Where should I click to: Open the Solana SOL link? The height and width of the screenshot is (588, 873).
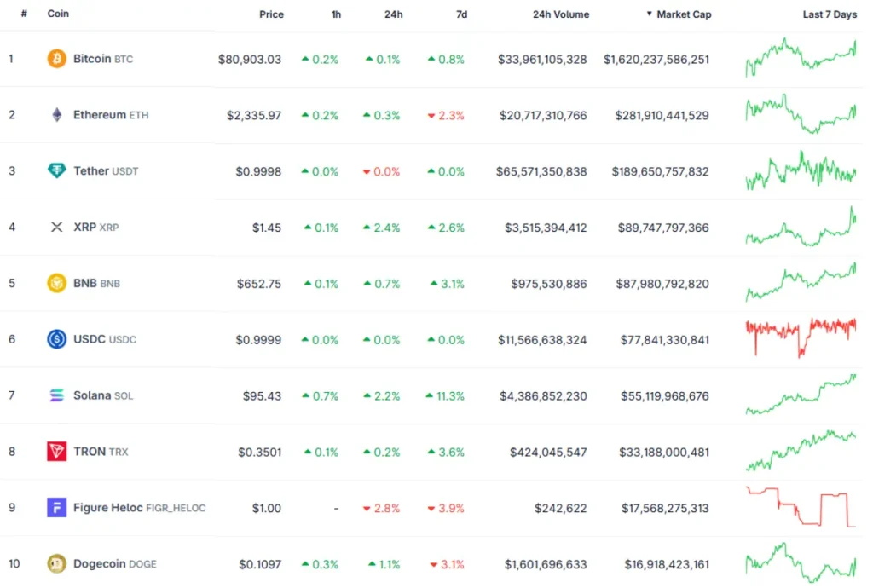(x=103, y=395)
